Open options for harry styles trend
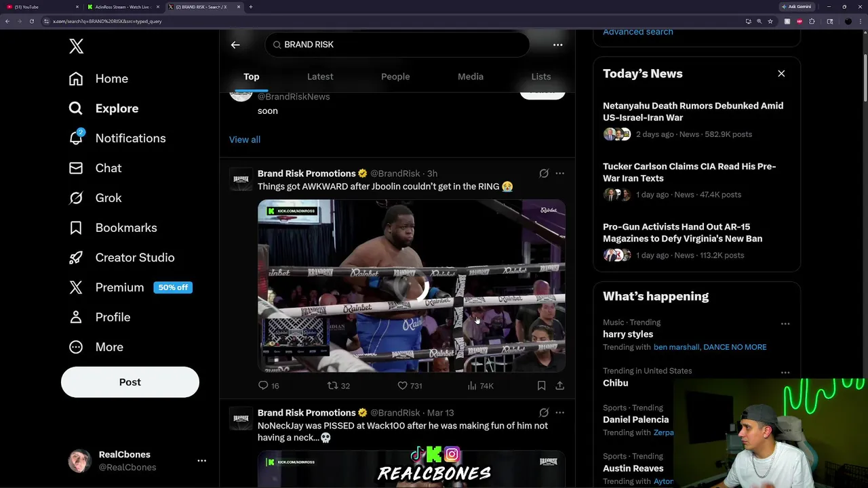This screenshot has height=488, width=868. (x=785, y=324)
